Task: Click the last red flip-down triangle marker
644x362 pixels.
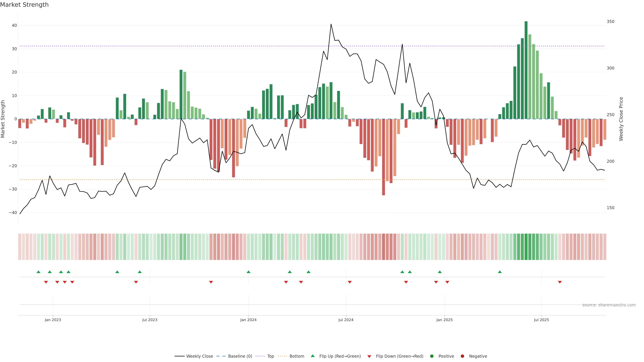Action: 560,282
